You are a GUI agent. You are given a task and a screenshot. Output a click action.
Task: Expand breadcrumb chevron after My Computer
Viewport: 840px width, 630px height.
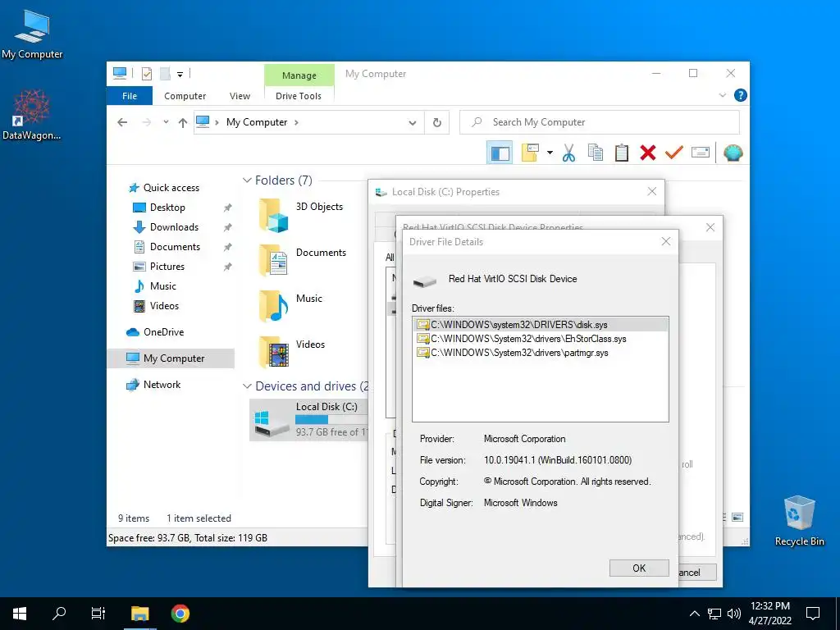tap(296, 122)
